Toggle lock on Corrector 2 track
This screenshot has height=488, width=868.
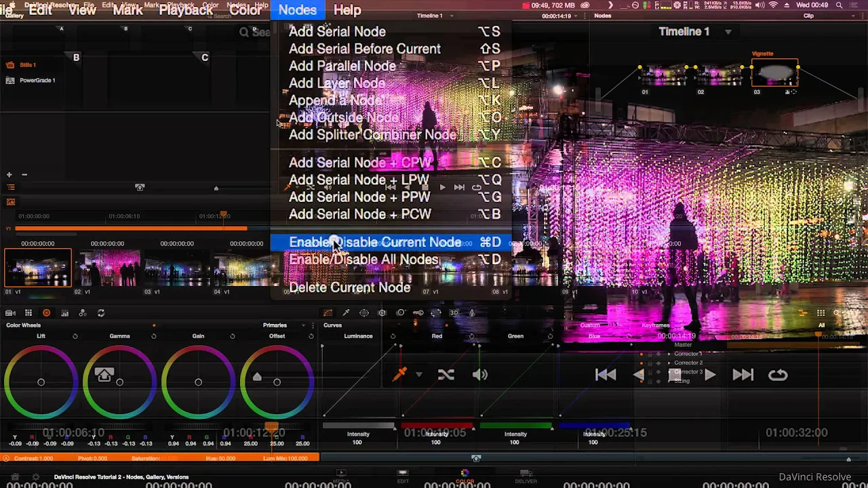point(650,363)
